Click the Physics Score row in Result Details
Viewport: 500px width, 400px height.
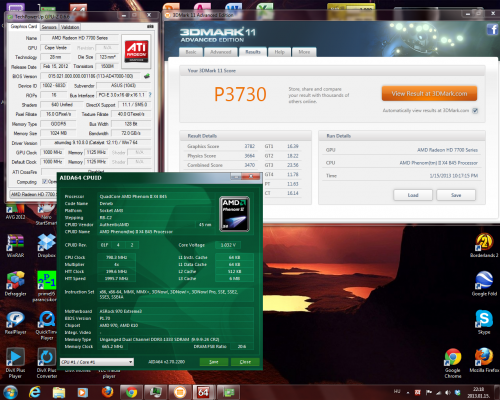click(x=221, y=156)
